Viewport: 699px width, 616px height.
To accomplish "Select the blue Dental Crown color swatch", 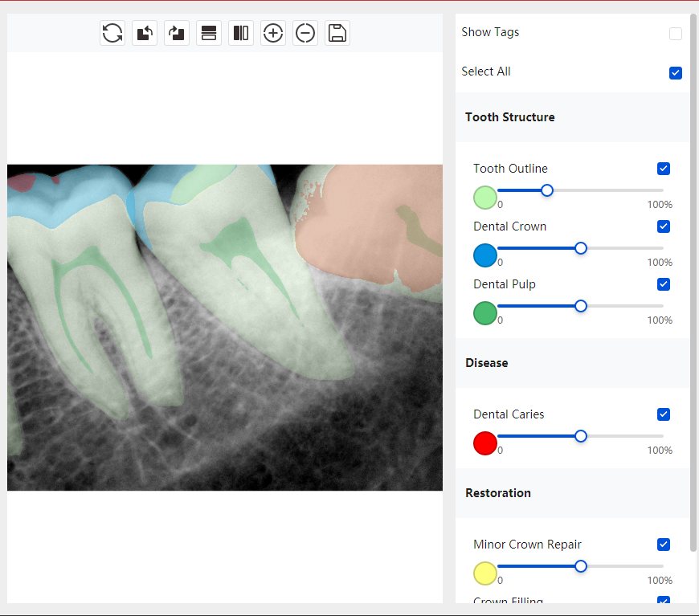I will pos(485,255).
